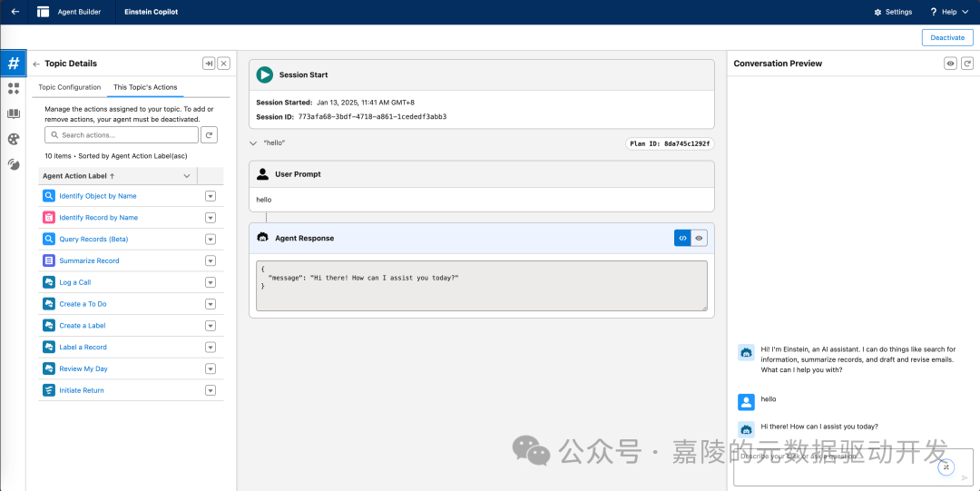
Task: Click Log a Call icon
Action: click(x=49, y=283)
